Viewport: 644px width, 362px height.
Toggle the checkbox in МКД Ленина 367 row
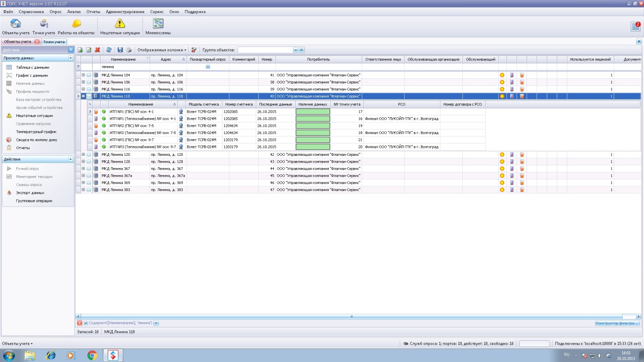coord(89,169)
